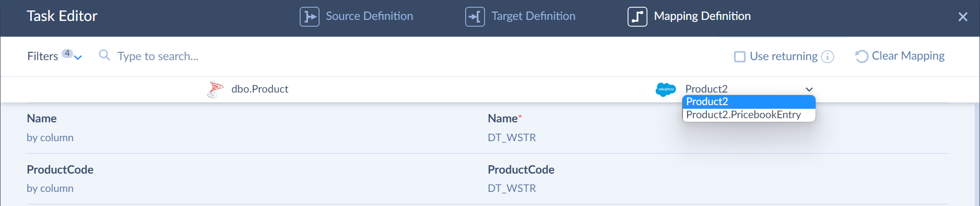Switch to Mapping Definition tab
Screen dimensions: 980x206
tap(689, 16)
